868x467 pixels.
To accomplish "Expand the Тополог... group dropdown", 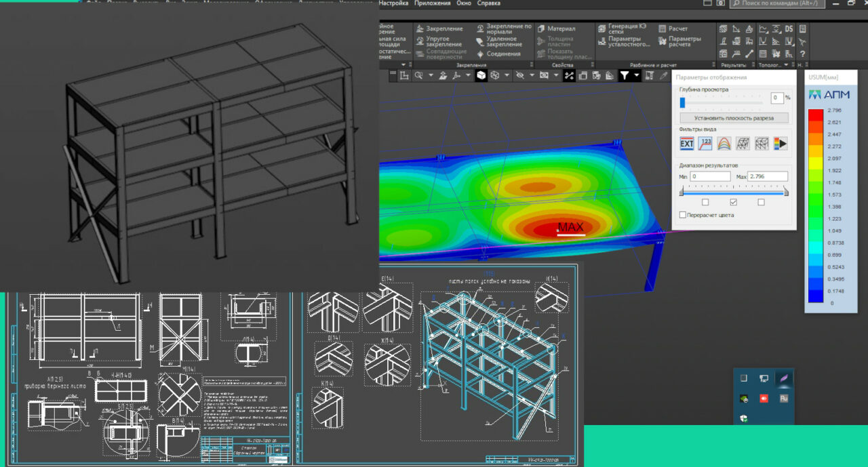I will pyautogui.click(x=787, y=65).
